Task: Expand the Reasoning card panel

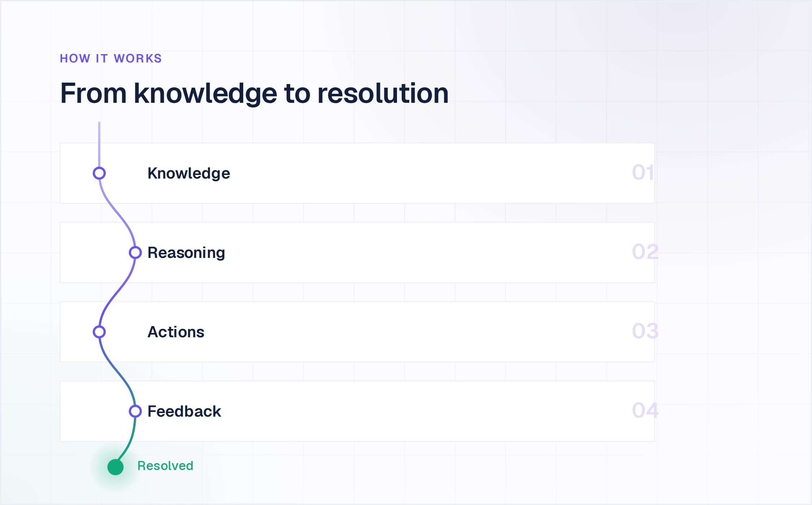Action: tap(357, 252)
